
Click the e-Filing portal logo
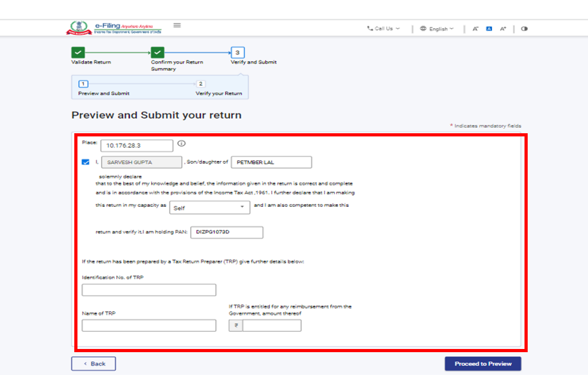pyautogui.click(x=114, y=28)
